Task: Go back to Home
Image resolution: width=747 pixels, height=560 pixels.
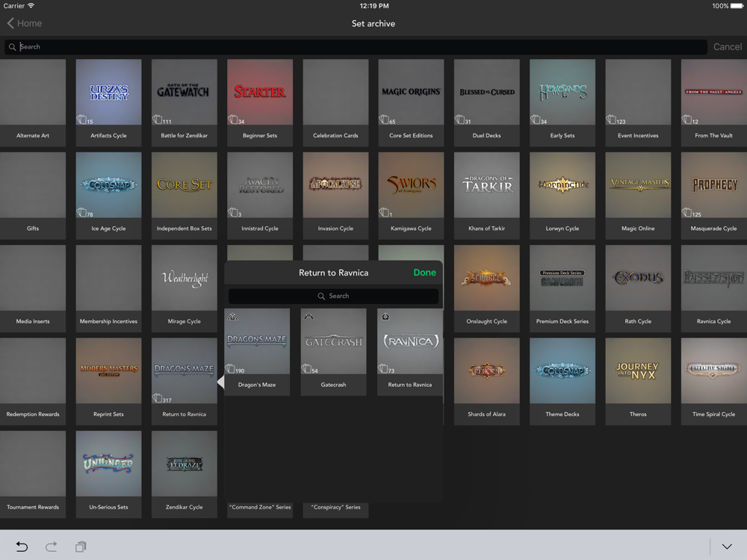Action: tap(25, 23)
